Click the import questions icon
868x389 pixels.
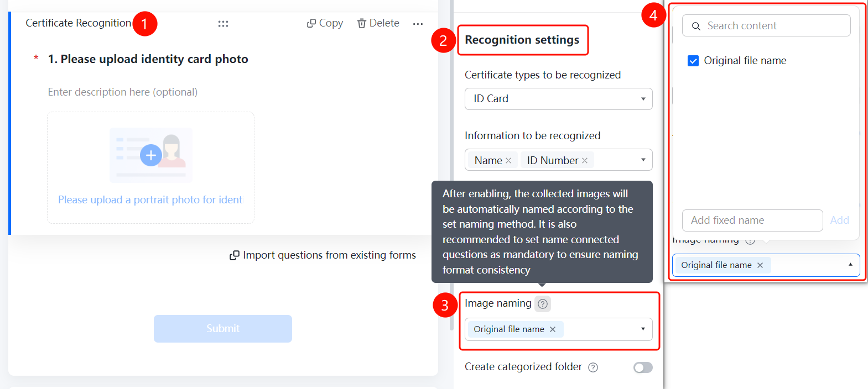235,255
